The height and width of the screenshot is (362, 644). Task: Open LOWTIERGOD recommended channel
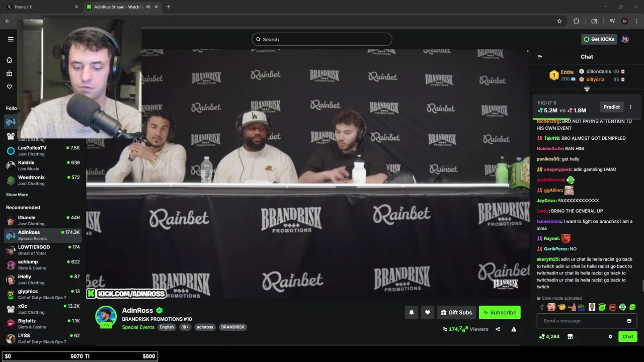43,250
